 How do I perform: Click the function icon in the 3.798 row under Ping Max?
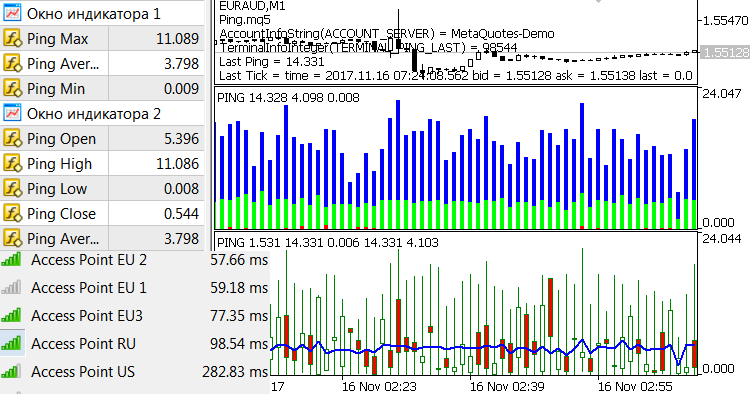(x=12, y=63)
